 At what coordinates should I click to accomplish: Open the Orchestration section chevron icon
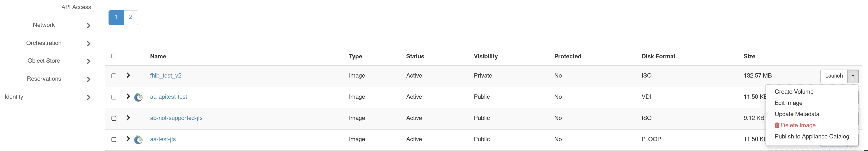88,43
